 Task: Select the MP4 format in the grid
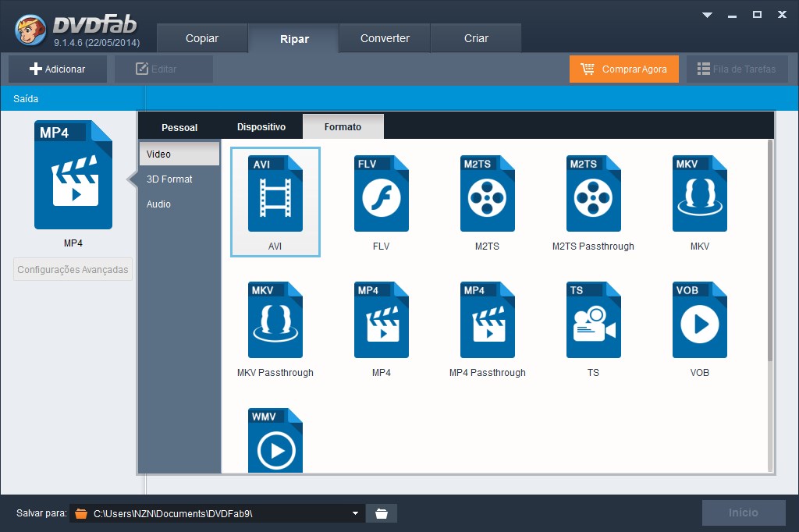coord(381,320)
